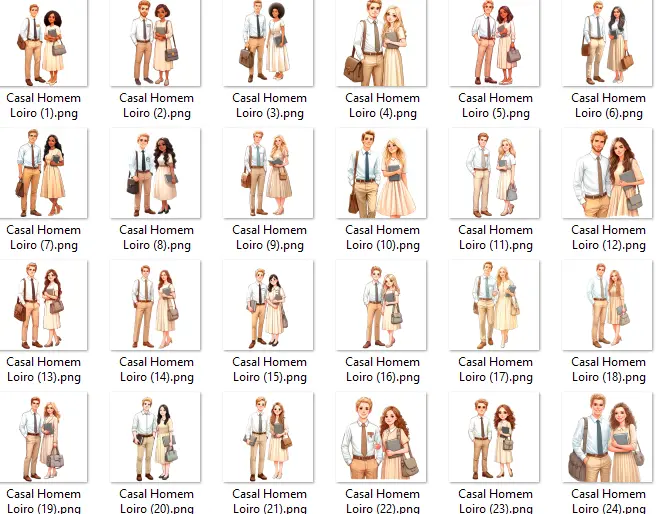Select thumbnail of Casal Homem Loiro (16).png
Screen dimensions: 658x514
tap(381, 305)
